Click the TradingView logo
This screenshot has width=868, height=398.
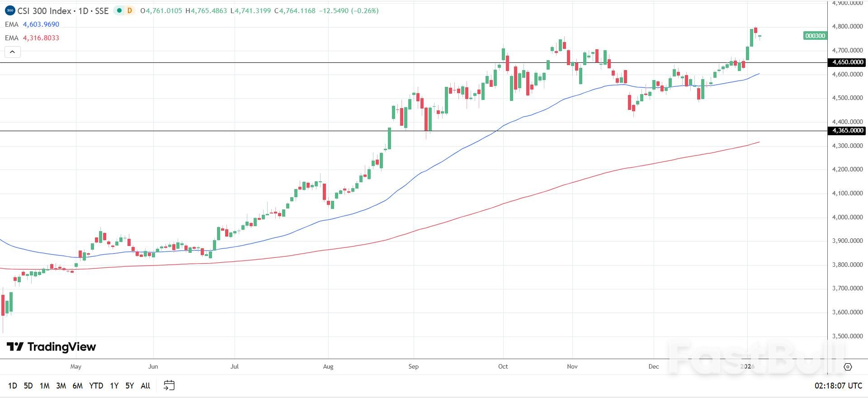click(x=52, y=347)
